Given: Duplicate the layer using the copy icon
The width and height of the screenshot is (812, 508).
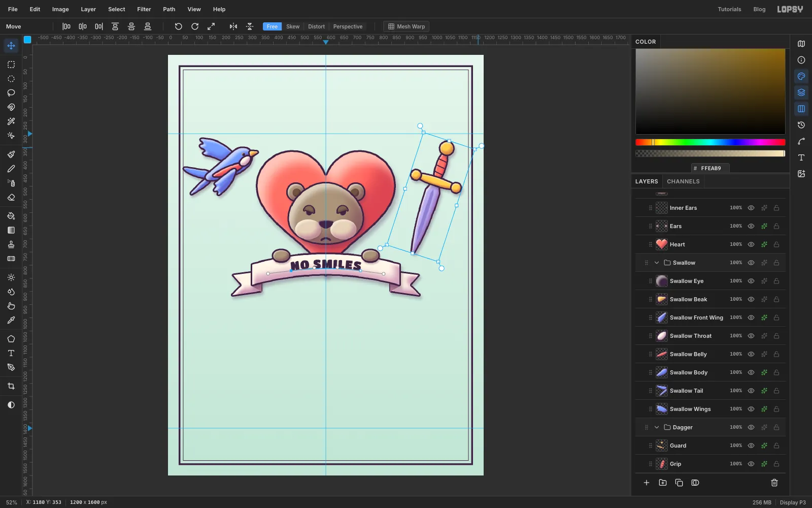Looking at the screenshot, I should [679, 483].
